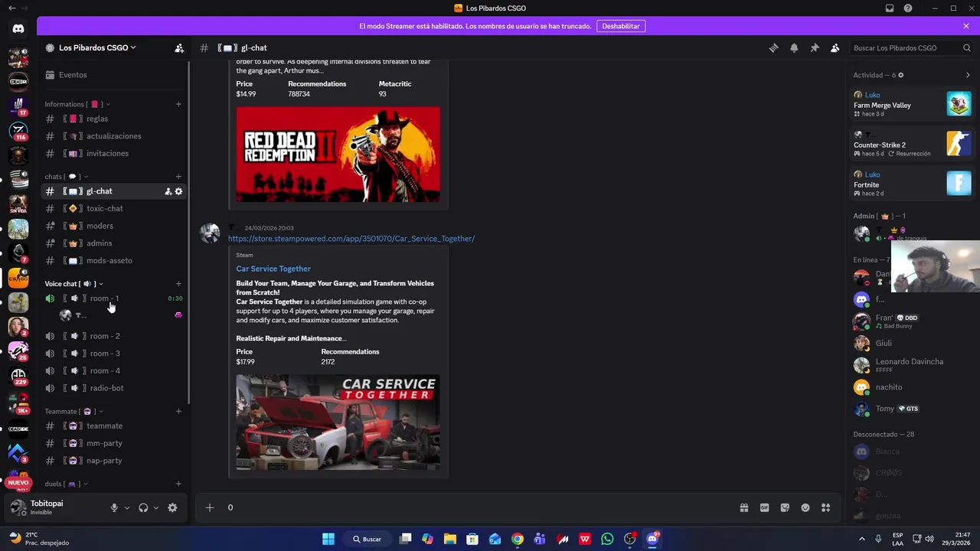Open Google Chrome from the taskbar

pyautogui.click(x=518, y=539)
